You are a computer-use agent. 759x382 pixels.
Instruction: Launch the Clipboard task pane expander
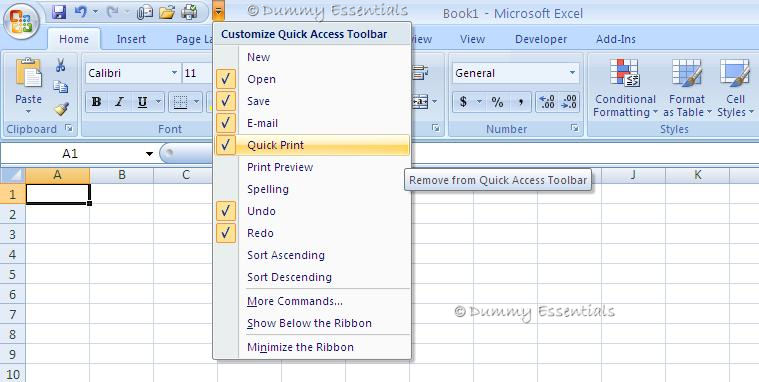[x=69, y=128]
